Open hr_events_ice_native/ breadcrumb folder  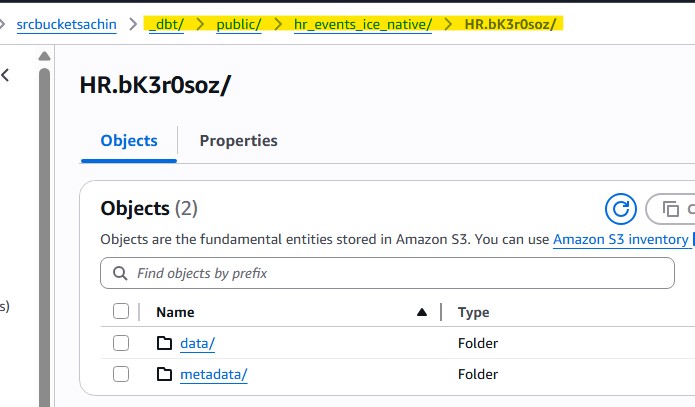(363, 24)
